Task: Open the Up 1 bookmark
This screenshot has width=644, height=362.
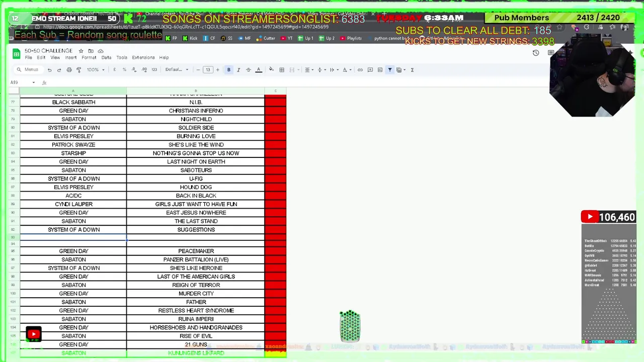Action: point(305,38)
